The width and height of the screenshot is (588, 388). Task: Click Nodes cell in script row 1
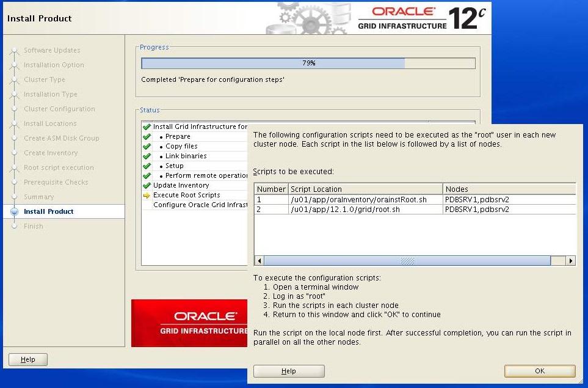(x=509, y=200)
